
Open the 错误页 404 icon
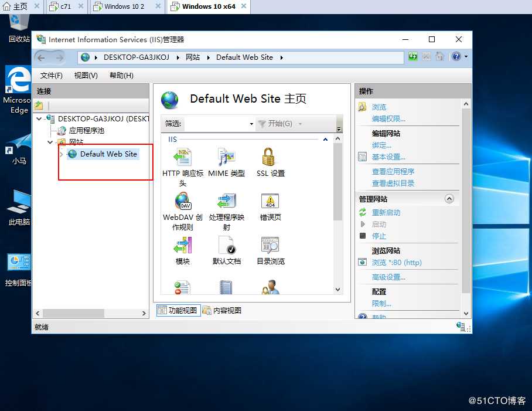[x=271, y=207]
